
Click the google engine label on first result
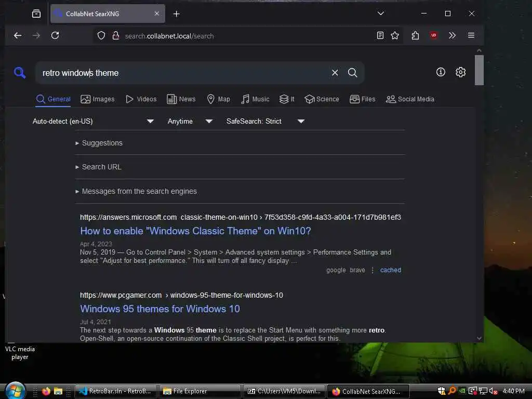336,270
